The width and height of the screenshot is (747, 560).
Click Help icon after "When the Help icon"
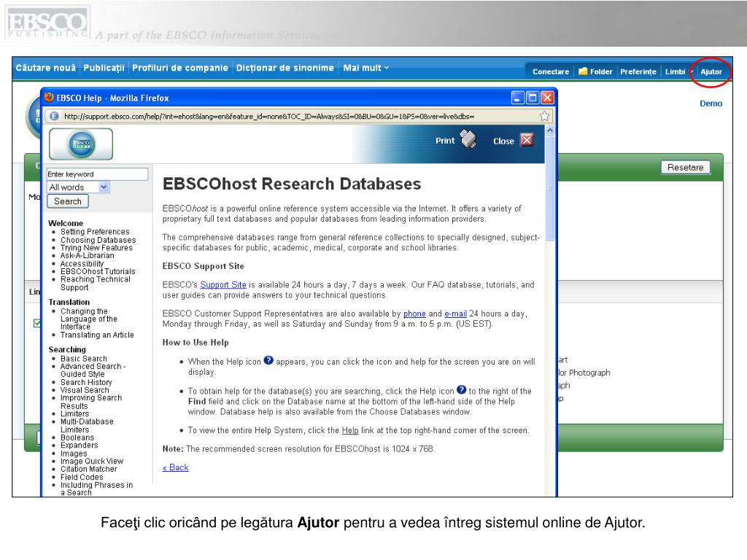tap(268, 360)
